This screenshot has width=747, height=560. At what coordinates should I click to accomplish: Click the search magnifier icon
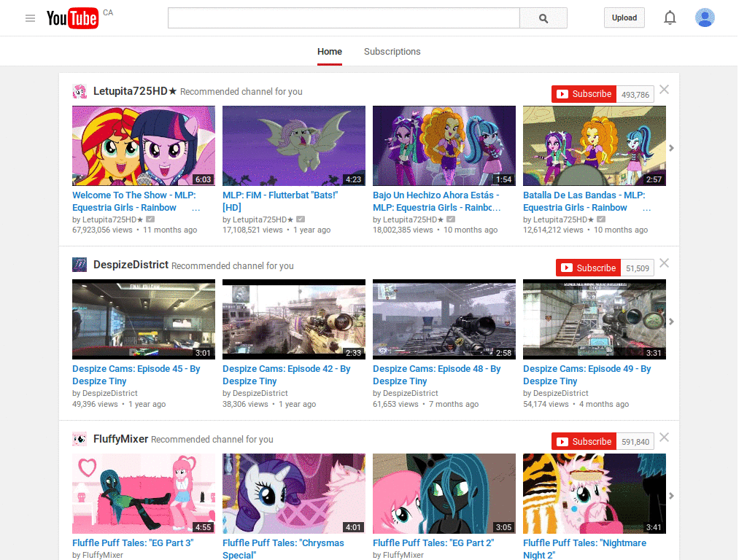[x=543, y=17]
